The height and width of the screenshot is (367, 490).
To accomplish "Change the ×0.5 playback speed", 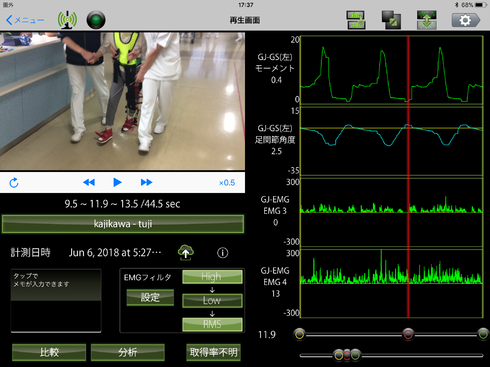I will (x=227, y=183).
